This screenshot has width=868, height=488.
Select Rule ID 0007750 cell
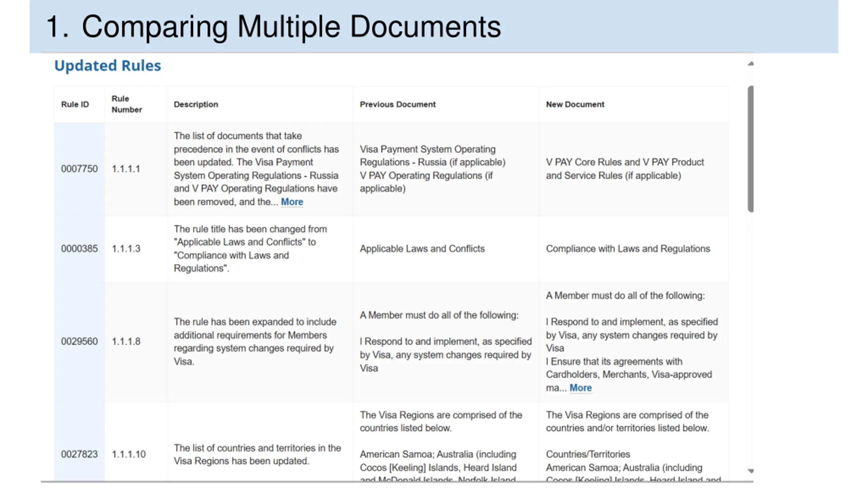[x=79, y=169]
